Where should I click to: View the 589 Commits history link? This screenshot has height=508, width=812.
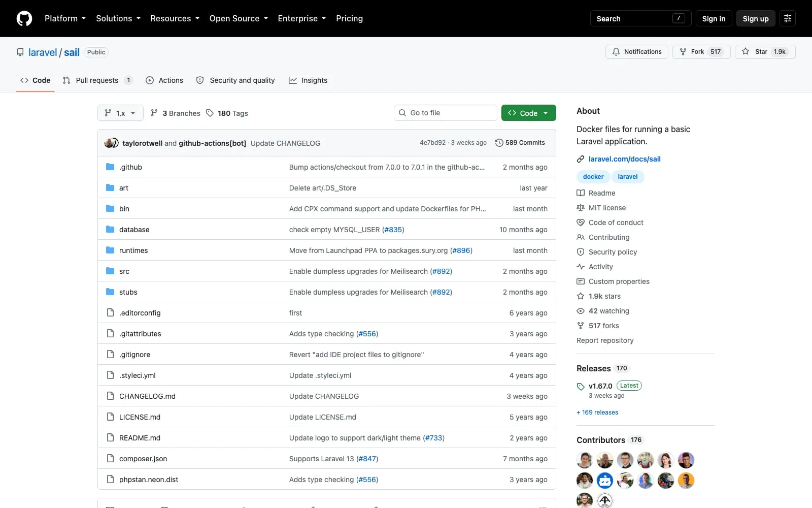coord(520,143)
